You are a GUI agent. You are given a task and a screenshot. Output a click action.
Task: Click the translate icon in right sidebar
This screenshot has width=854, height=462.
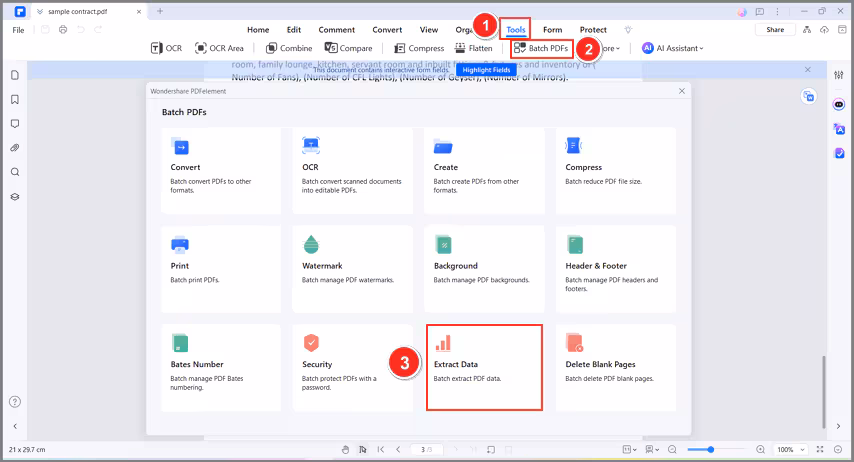tap(839, 129)
